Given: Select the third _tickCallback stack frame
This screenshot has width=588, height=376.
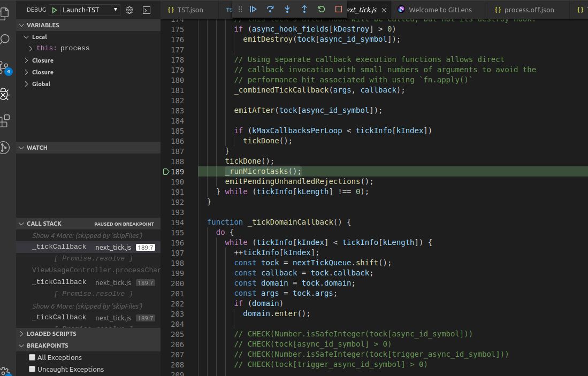Looking at the screenshot, I should pos(88,318).
